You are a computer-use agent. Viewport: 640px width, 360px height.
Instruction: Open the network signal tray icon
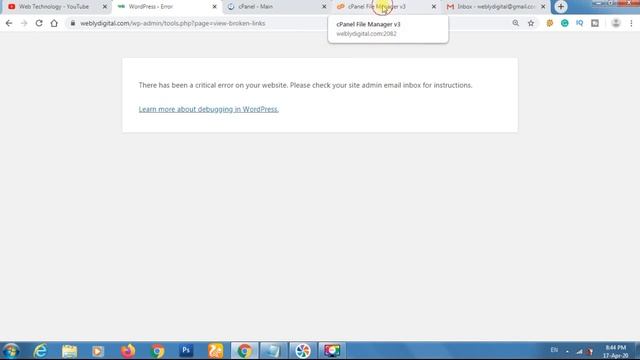click(579, 351)
